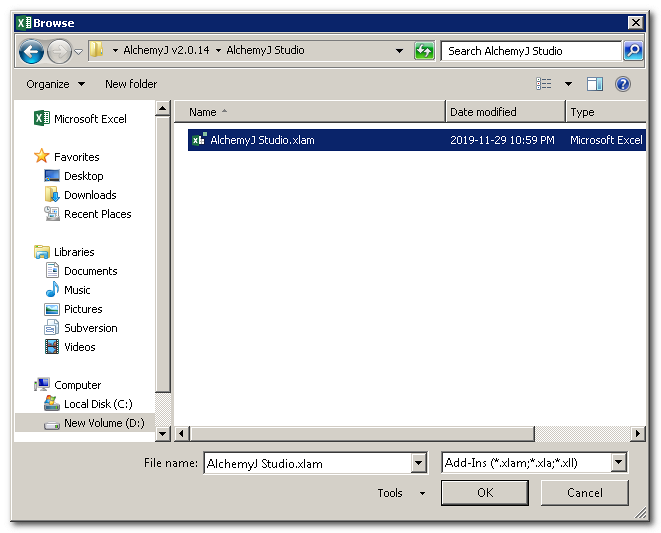661x533 pixels.
Task: Click the Subversion library icon
Action: [52, 327]
